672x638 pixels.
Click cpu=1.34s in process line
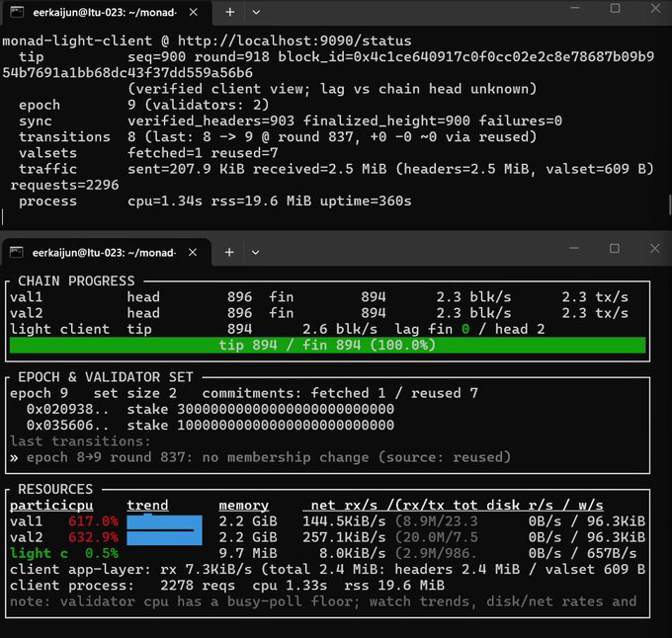[165, 201]
